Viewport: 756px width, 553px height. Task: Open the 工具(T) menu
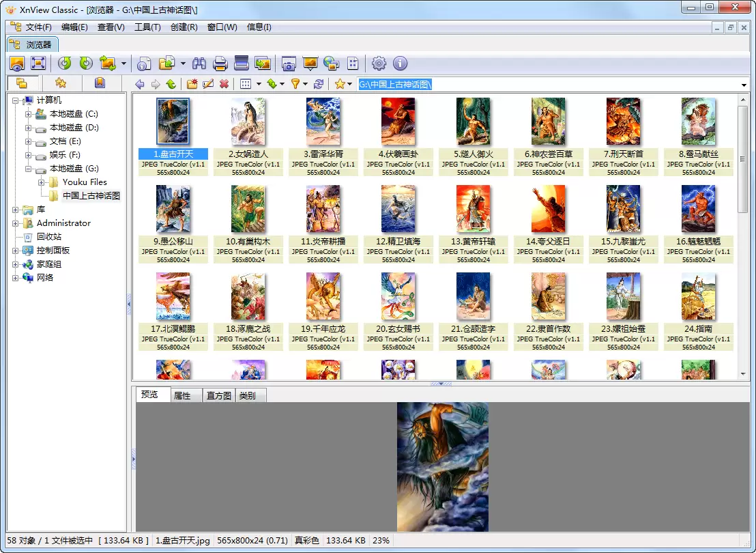(147, 27)
